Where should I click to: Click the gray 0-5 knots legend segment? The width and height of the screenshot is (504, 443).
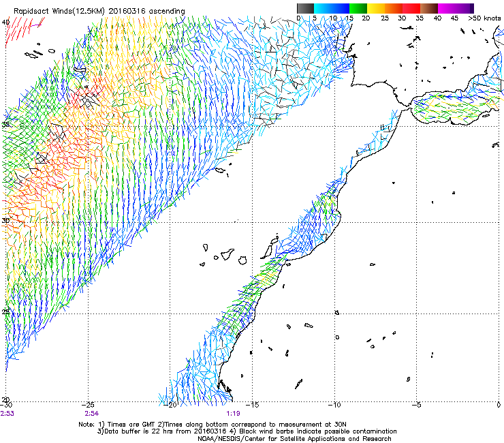click(x=305, y=8)
